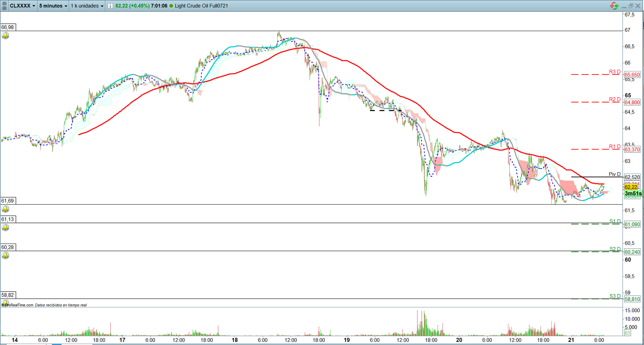Select the 58,82 price level label
The height and width of the screenshot is (345, 644).
click(x=8, y=295)
